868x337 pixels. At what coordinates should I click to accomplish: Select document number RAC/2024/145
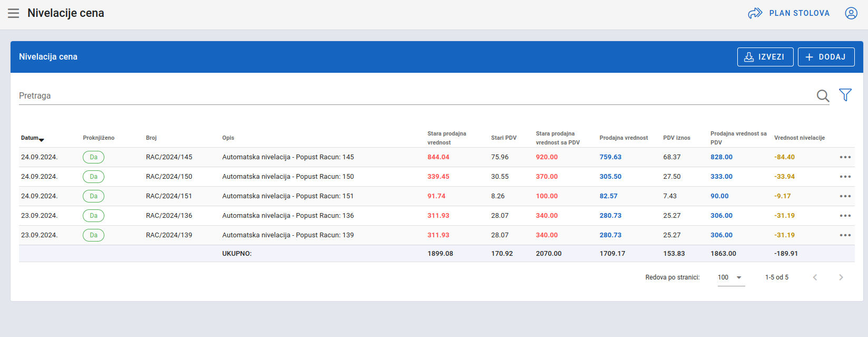point(169,157)
